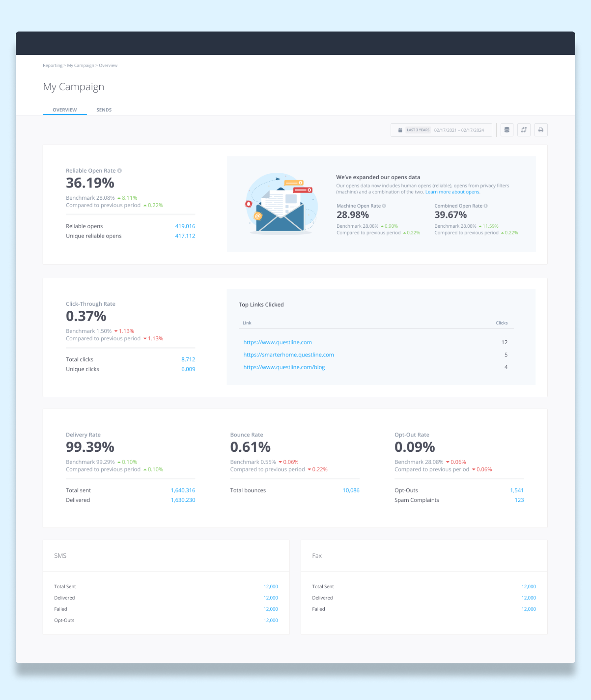Click total bounces value 10,086
Image resolution: width=591 pixels, height=700 pixels.
tap(351, 490)
